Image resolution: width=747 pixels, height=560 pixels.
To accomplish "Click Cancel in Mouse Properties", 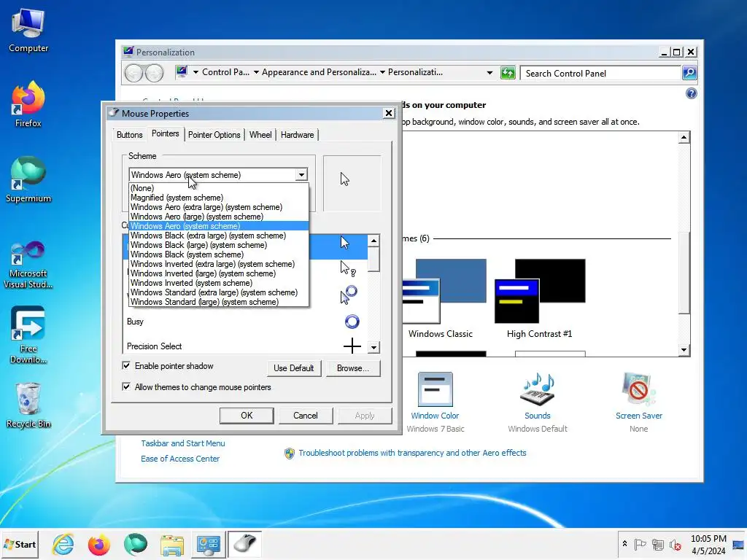I will [306, 415].
